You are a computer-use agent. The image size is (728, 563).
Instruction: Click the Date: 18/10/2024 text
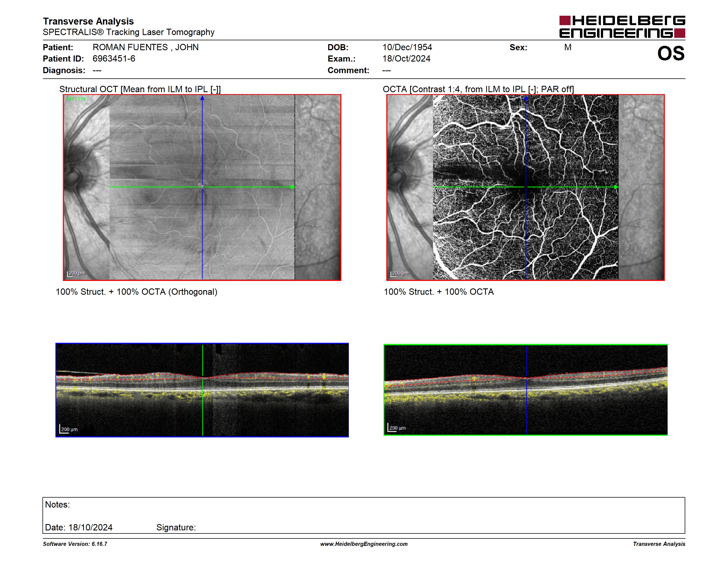[x=79, y=527]
